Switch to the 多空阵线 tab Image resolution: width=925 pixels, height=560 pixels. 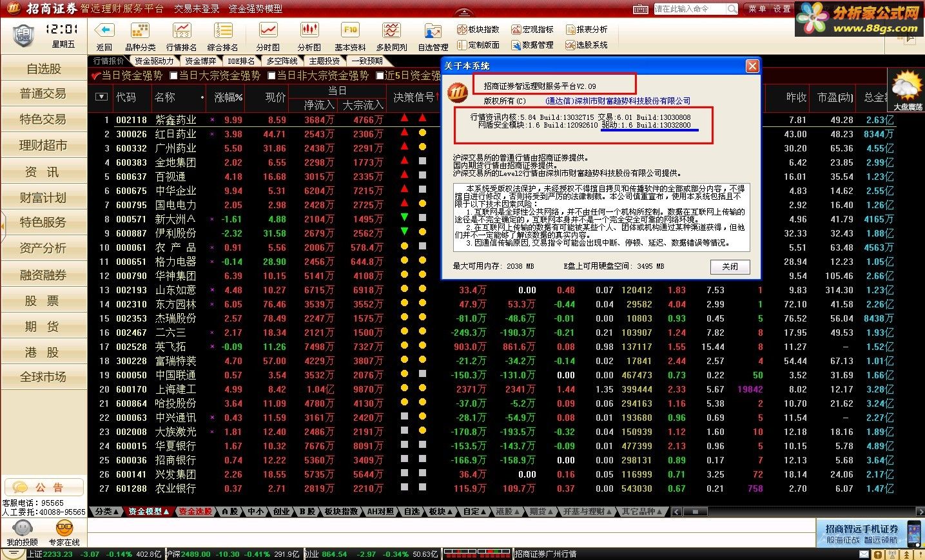[282, 61]
